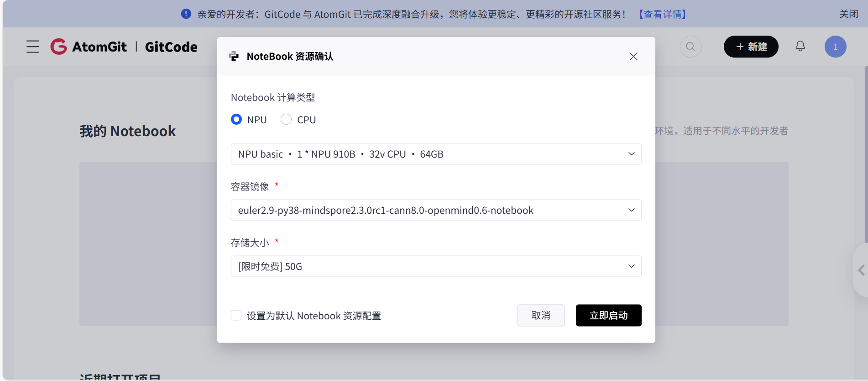The width and height of the screenshot is (868, 381).
Task: Click the 存储大小 label
Action: point(250,243)
